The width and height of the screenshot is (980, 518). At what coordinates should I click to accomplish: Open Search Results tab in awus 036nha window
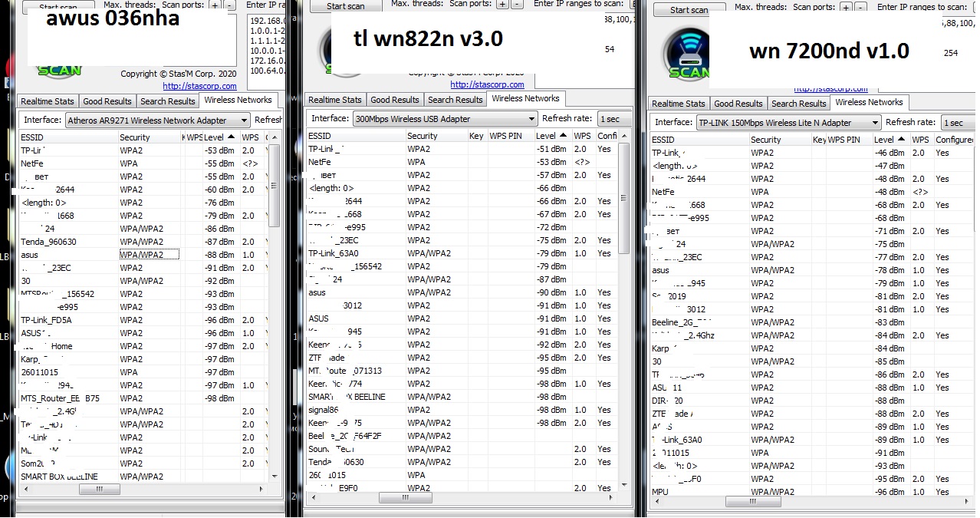coord(167,101)
